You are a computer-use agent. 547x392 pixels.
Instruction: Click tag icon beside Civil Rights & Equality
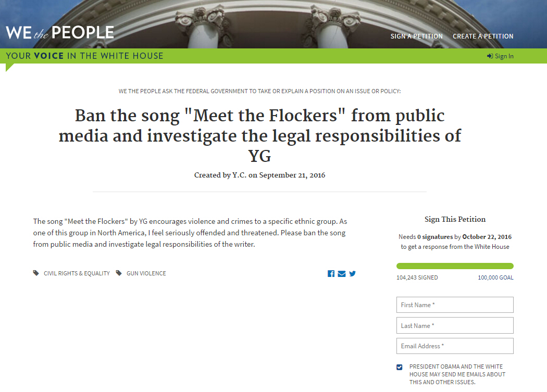pyautogui.click(x=36, y=273)
